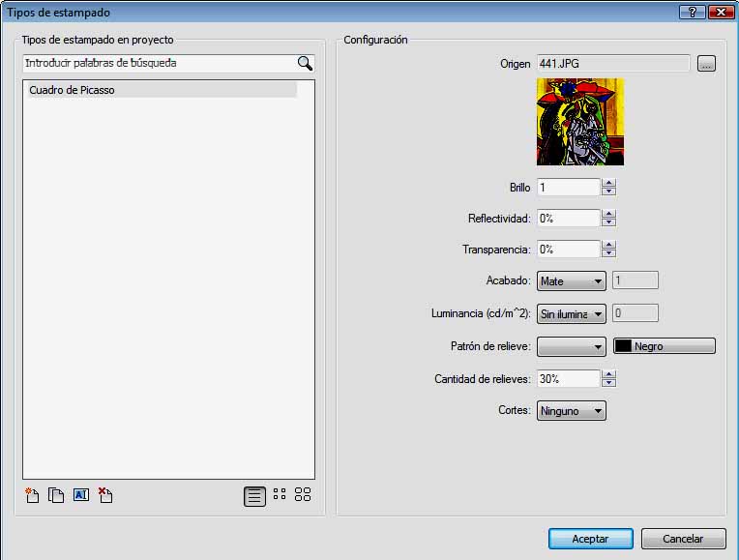Create a new decal type
The width and height of the screenshot is (739, 560).
(x=32, y=495)
